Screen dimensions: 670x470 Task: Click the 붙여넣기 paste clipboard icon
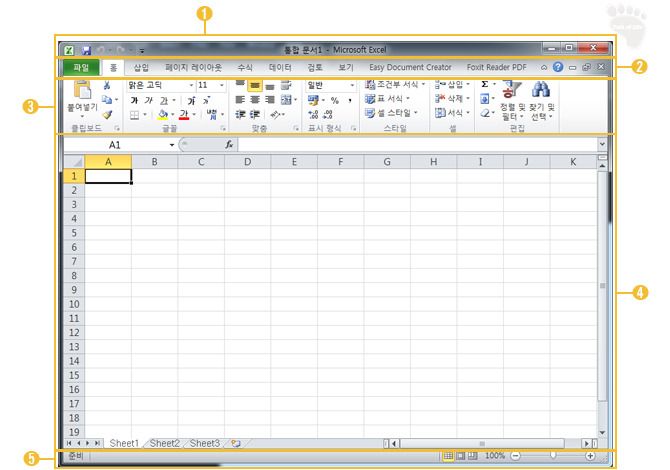coord(82,90)
